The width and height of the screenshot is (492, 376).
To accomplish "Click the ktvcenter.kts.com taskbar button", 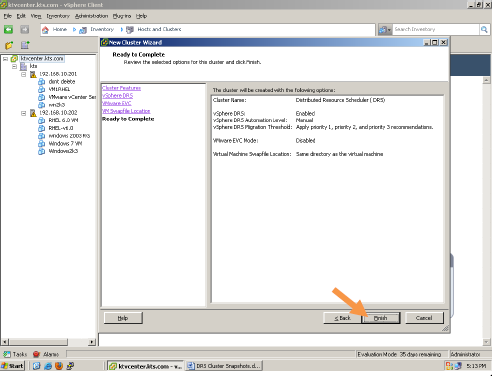I will [145, 366].
